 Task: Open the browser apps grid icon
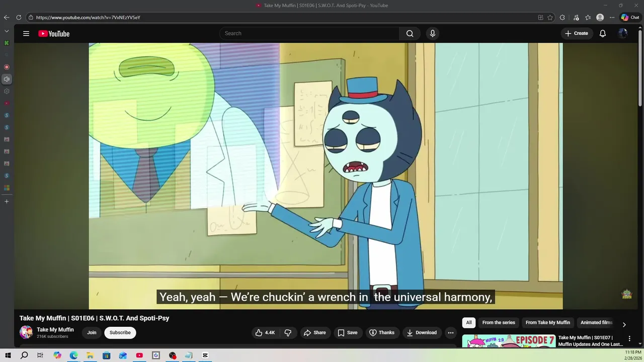[x=540, y=18]
